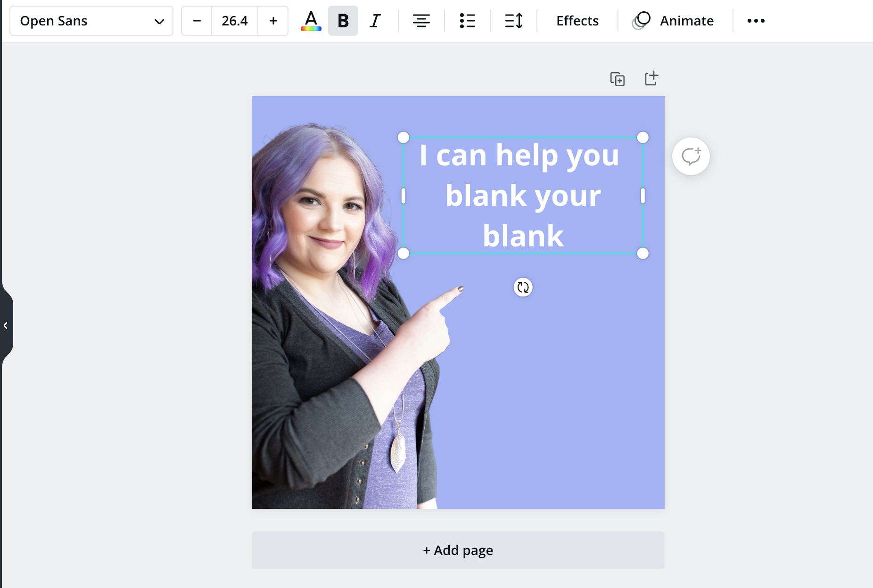Expand the collapsed side panel arrow
The image size is (873, 588).
pos(6,326)
